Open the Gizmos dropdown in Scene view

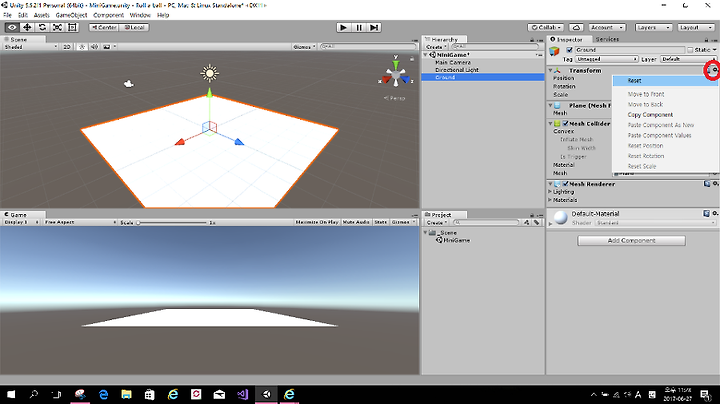[304, 47]
